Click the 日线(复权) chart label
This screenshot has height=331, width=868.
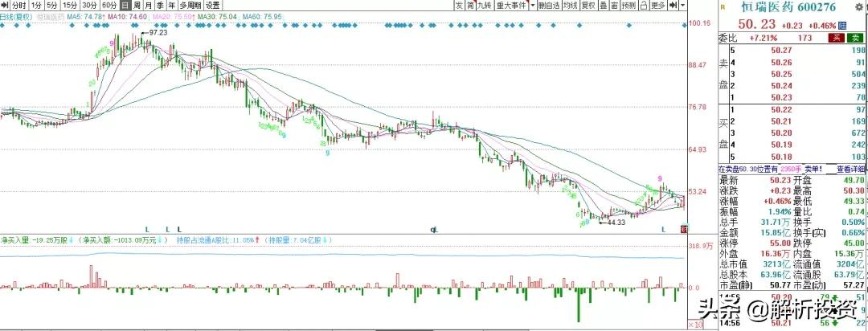pyautogui.click(x=18, y=17)
